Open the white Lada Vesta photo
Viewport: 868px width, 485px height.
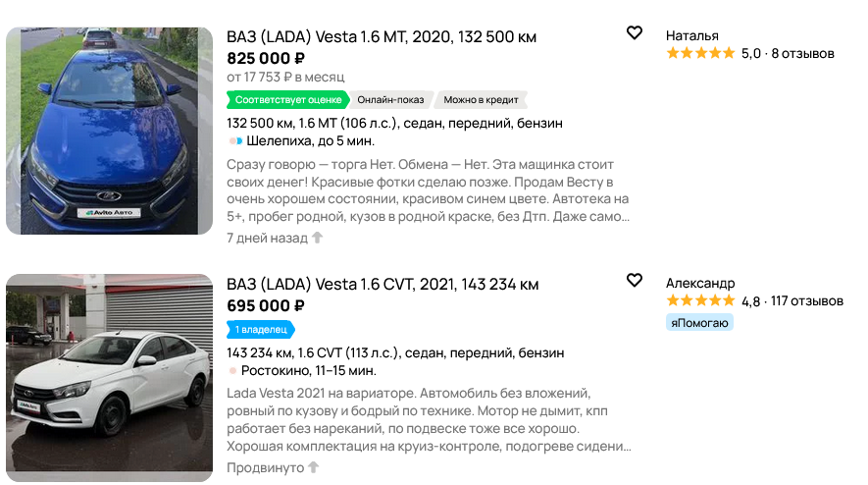coord(109,378)
